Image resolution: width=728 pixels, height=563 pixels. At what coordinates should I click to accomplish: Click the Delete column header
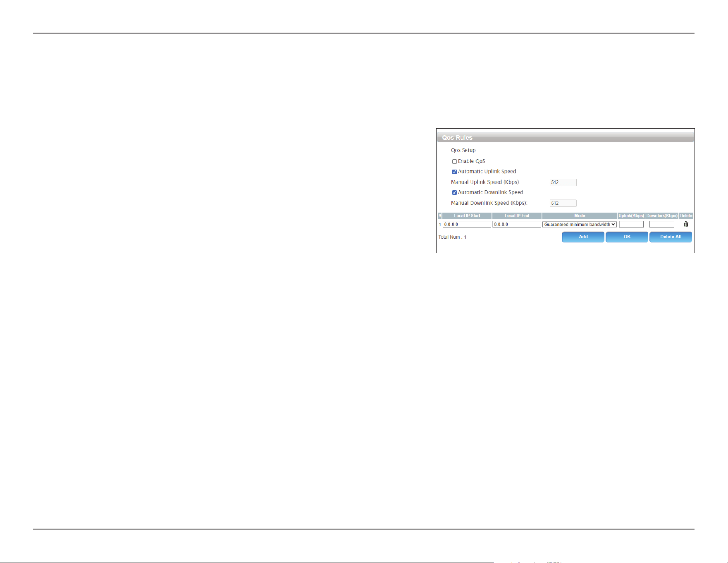(x=686, y=216)
